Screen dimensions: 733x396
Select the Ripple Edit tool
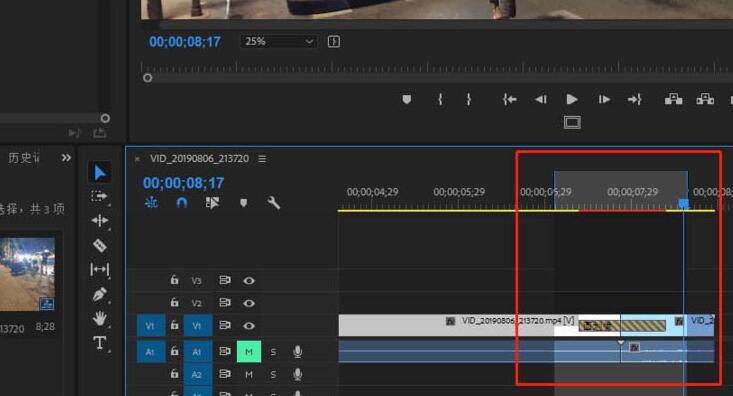click(x=100, y=220)
